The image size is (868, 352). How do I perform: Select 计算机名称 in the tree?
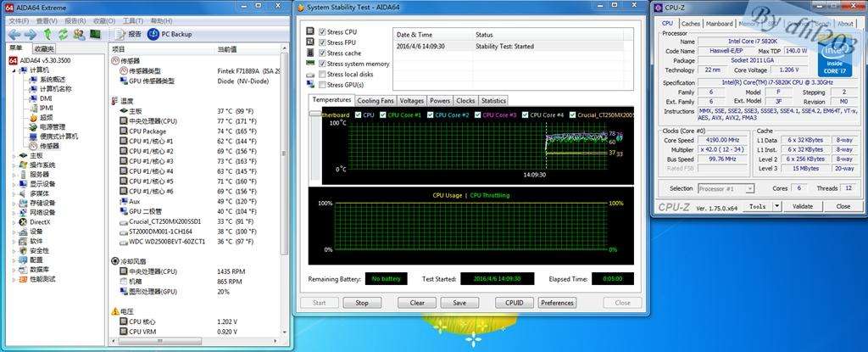50,89
